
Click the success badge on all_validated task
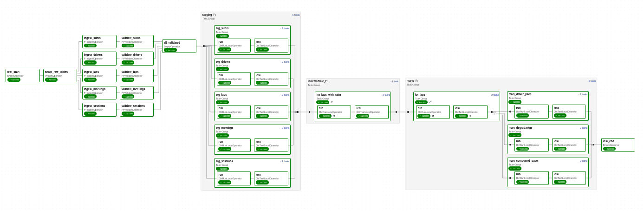170,50
